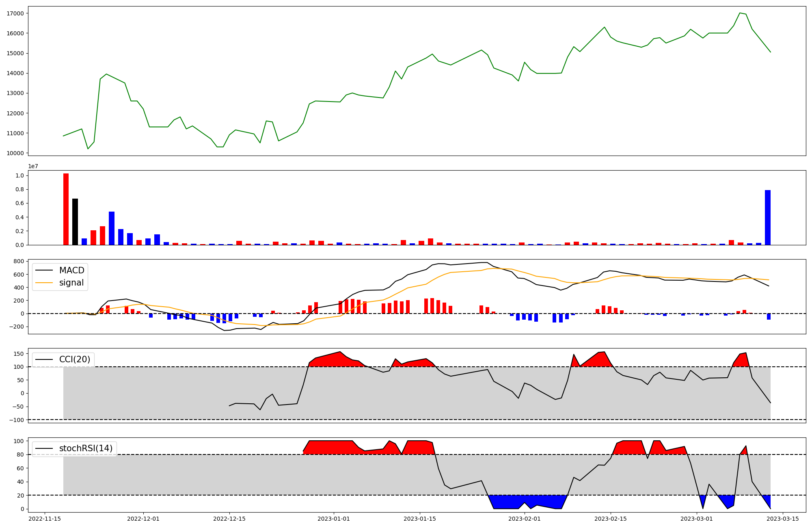Image resolution: width=812 pixels, height=528 pixels.
Task: Click the 2023-03-15 date label
Action: [x=783, y=519]
